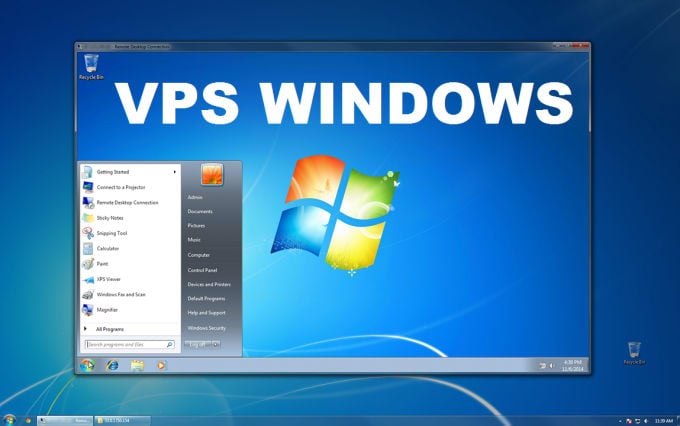Click network icon in host system tray
The width and height of the screenshot is (680, 426).
click(638, 421)
